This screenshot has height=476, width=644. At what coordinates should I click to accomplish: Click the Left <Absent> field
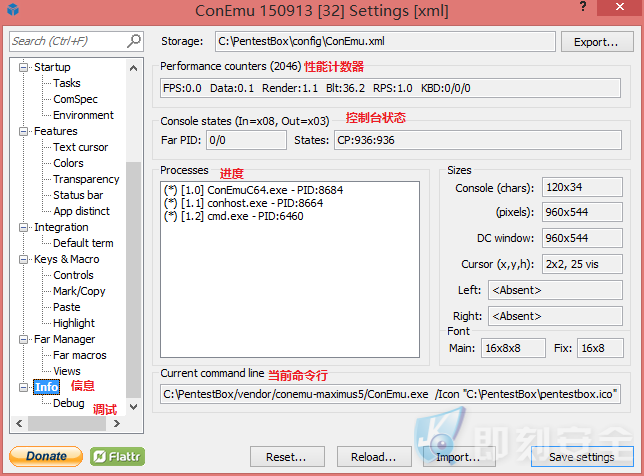click(x=555, y=290)
